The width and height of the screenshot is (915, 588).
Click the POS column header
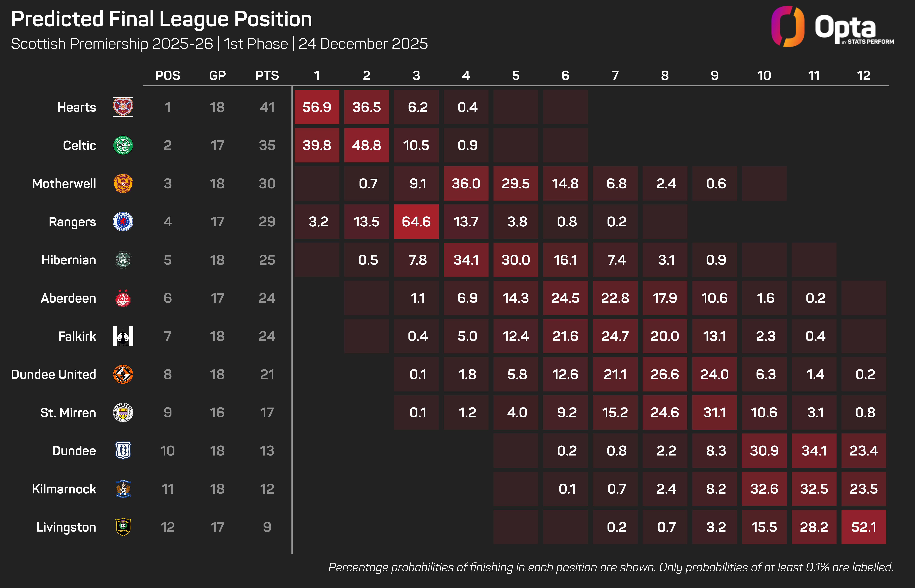pyautogui.click(x=168, y=76)
